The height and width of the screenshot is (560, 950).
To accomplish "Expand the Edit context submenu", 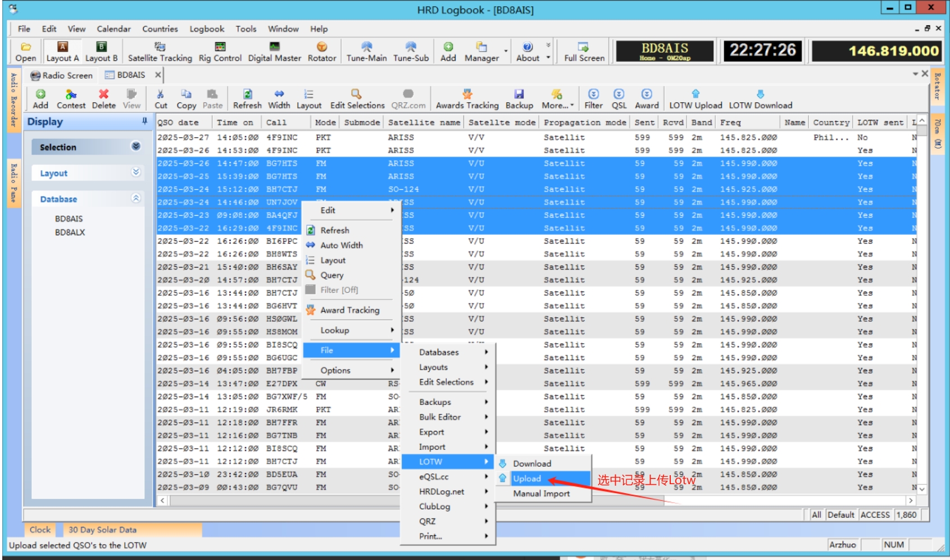I will click(x=351, y=210).
